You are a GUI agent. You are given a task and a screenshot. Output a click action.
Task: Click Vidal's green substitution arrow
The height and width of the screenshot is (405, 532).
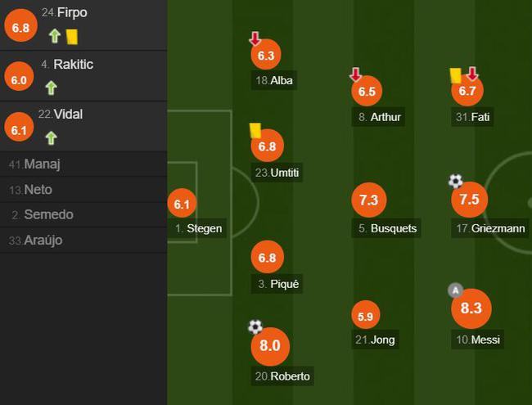pyautogui.click(x=51, y=137)
